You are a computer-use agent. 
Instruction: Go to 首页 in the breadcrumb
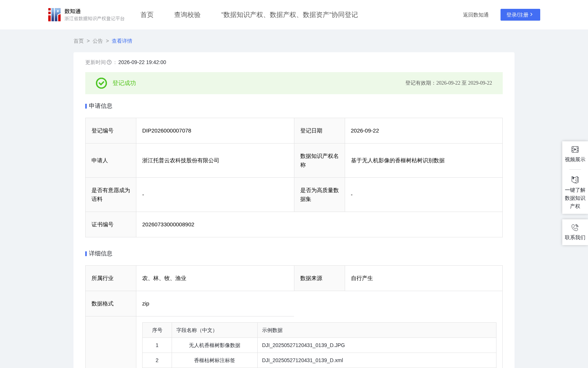click(79, 41)
